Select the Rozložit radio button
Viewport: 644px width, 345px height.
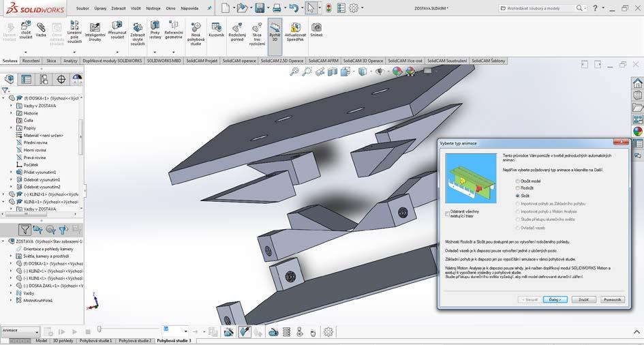click(517, 188)
